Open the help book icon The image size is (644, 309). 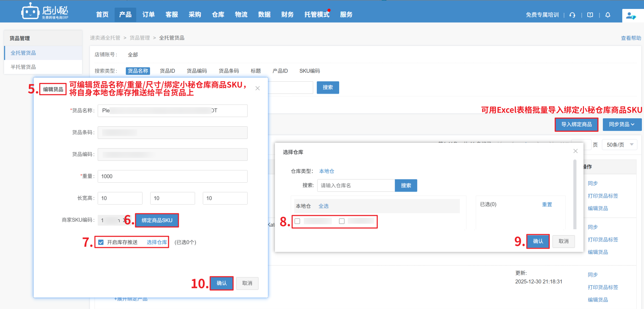click(590, 15)
